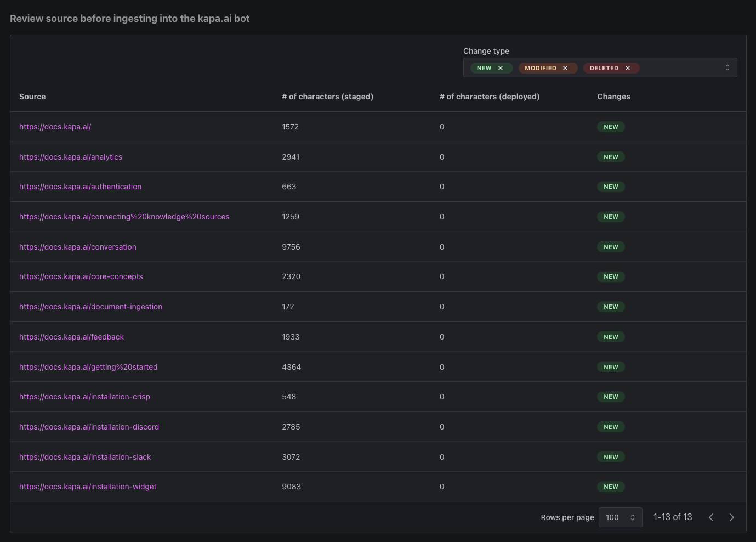Expand the Change type dropdown arrows

point(727,68)
